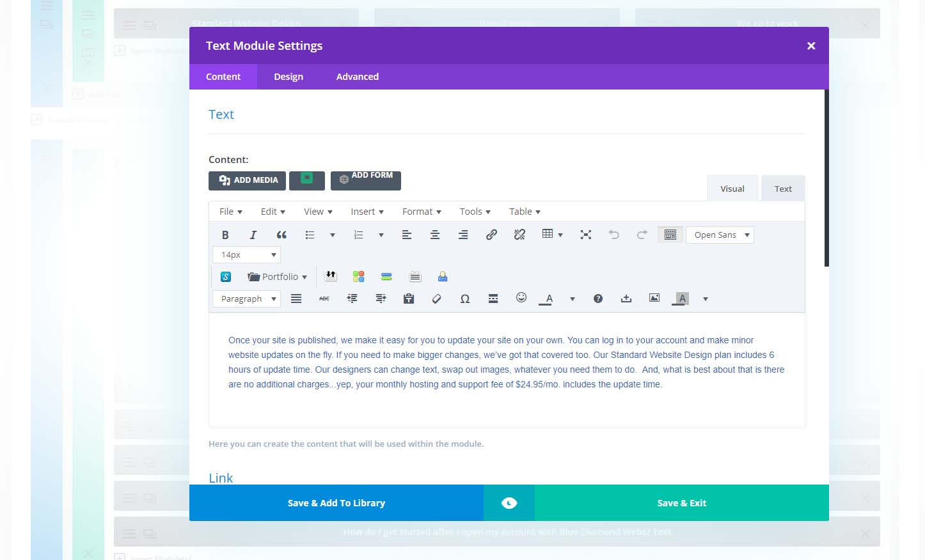925x560 pixels.
Task: Click the ADD MEDIA button
Action: [x=247, y=180]
